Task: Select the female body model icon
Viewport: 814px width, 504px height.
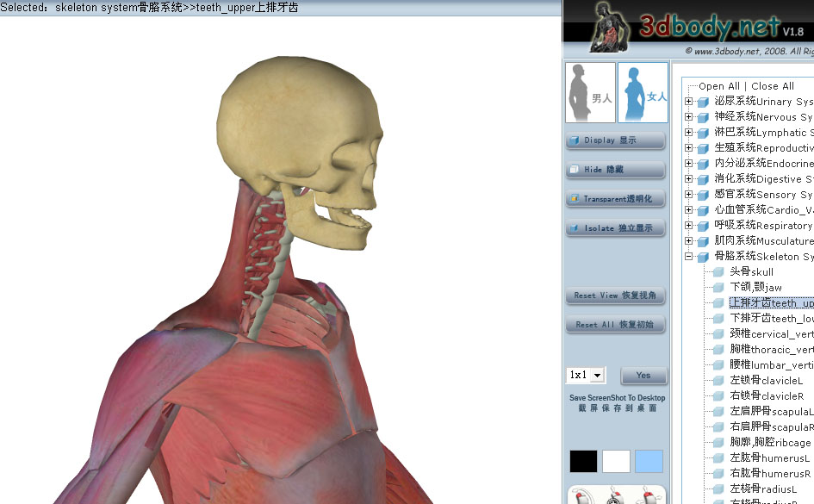Action: pos(643,92)
